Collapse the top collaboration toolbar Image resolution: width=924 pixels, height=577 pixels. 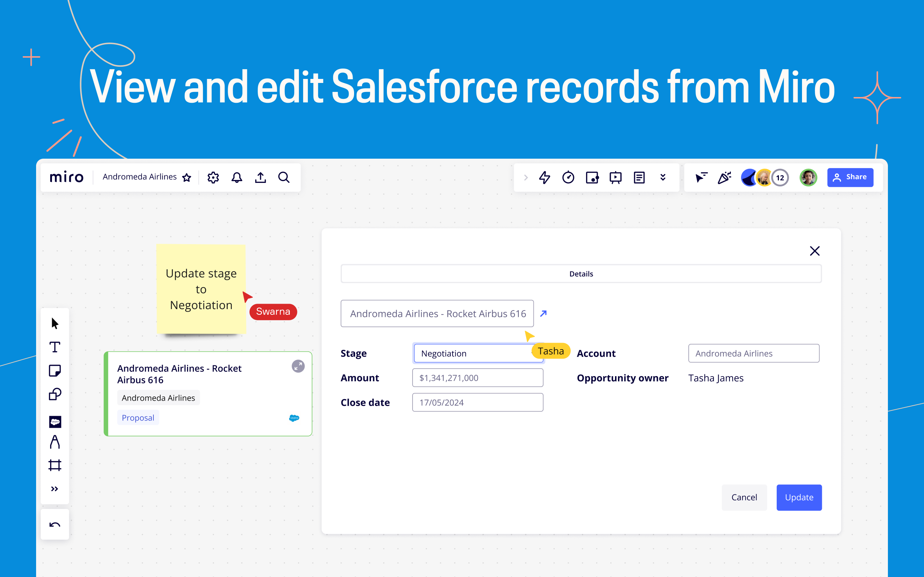click(526, 177)
